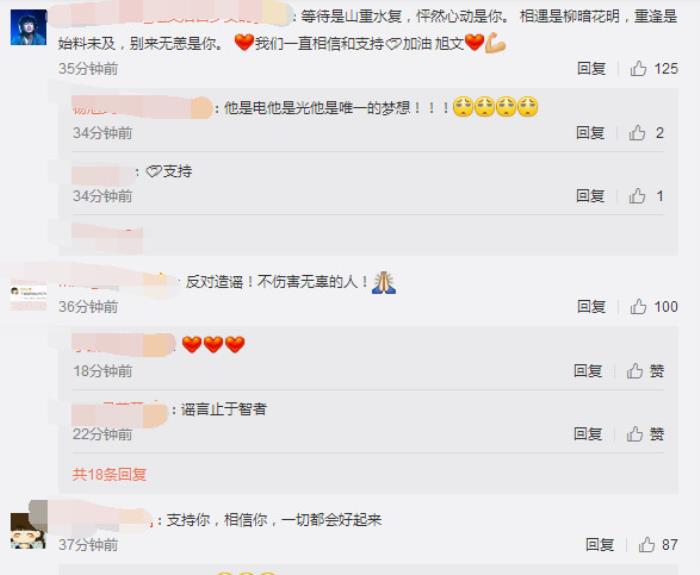Reply to the comment posted 35分钟前
The image size is (700, 575).
(591, 68)
